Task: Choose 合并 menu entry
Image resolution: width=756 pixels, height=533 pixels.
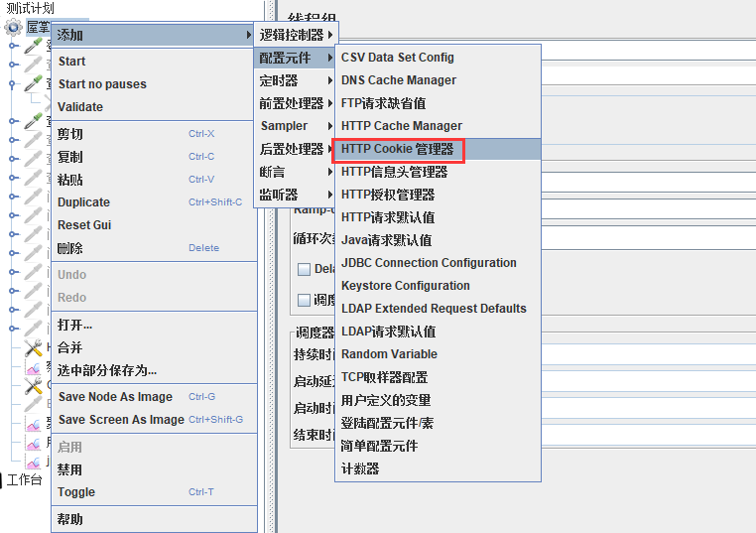Action: 153,347
